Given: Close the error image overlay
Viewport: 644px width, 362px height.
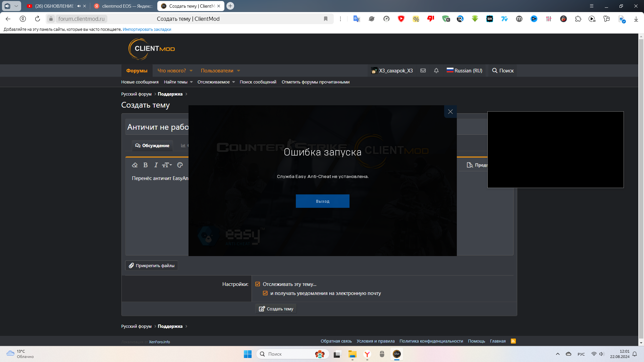Looking at the screenshot, I should point(450,112).
